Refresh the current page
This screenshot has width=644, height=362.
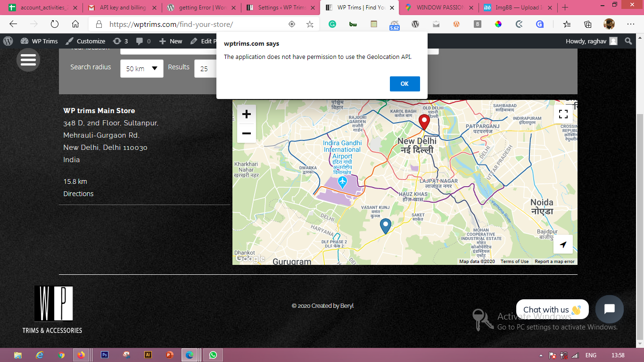coord(54,24)
